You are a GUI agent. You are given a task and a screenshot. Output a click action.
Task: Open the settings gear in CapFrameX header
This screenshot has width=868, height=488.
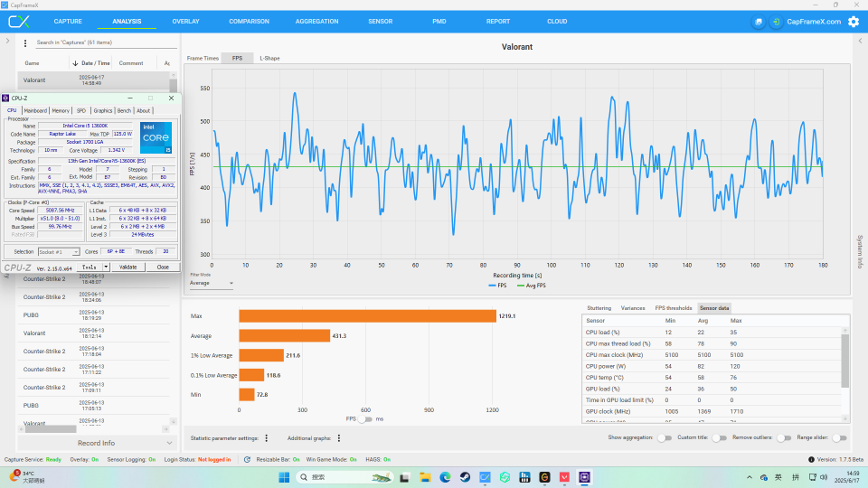[854, 22]
